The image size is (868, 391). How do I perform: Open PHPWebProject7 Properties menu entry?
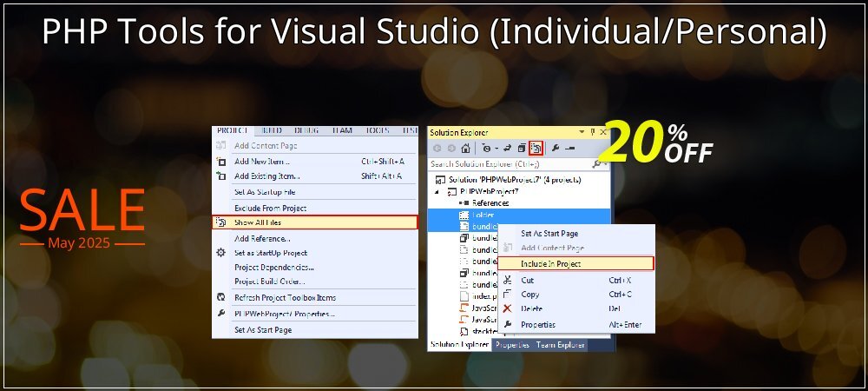point(315,314)
